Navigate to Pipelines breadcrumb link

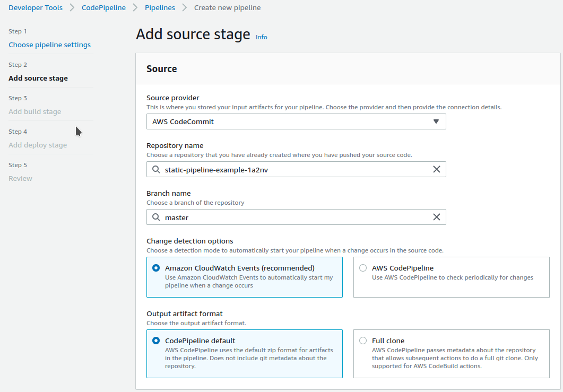pyautogui.click(x=160, y=7)
